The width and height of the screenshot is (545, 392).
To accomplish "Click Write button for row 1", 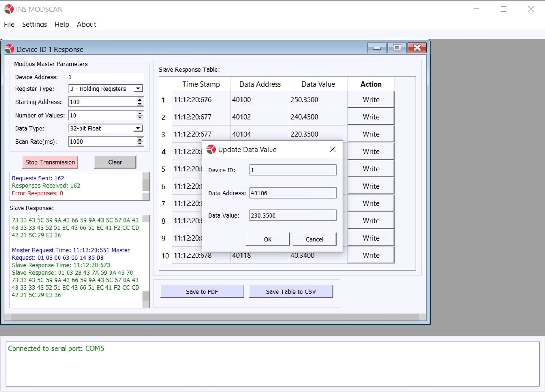I will pos(371,99).
